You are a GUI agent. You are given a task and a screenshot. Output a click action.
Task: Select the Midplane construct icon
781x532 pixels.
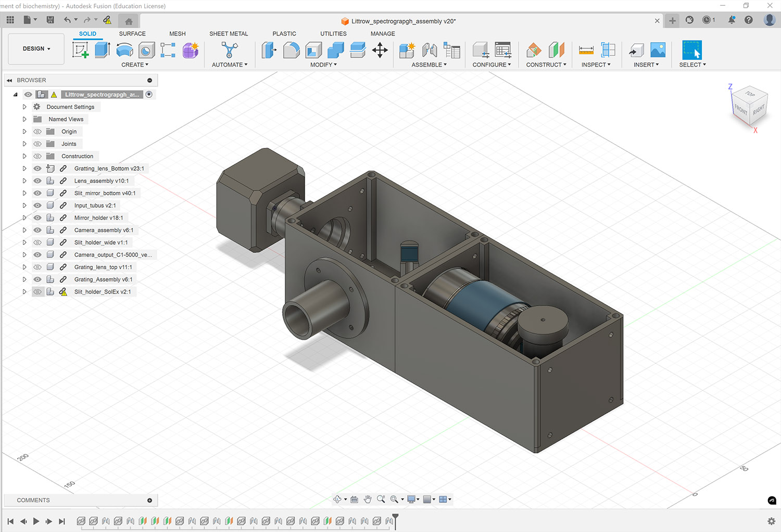tap(556, 50)
